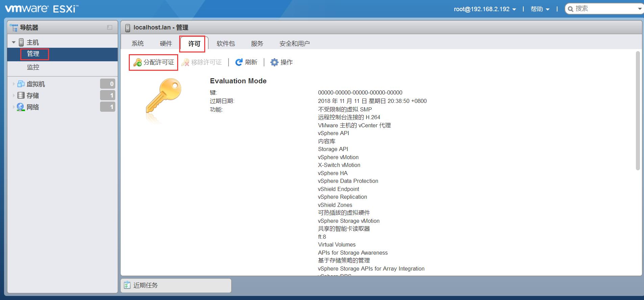Click the 操作 actions button
Viewport: 644px width, 300px height.
(282, 62)
